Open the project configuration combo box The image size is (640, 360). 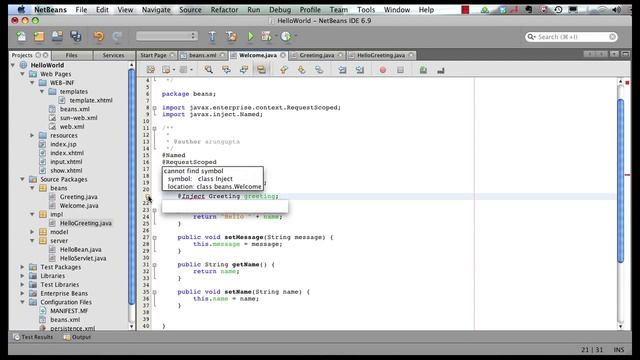(167, 36)
